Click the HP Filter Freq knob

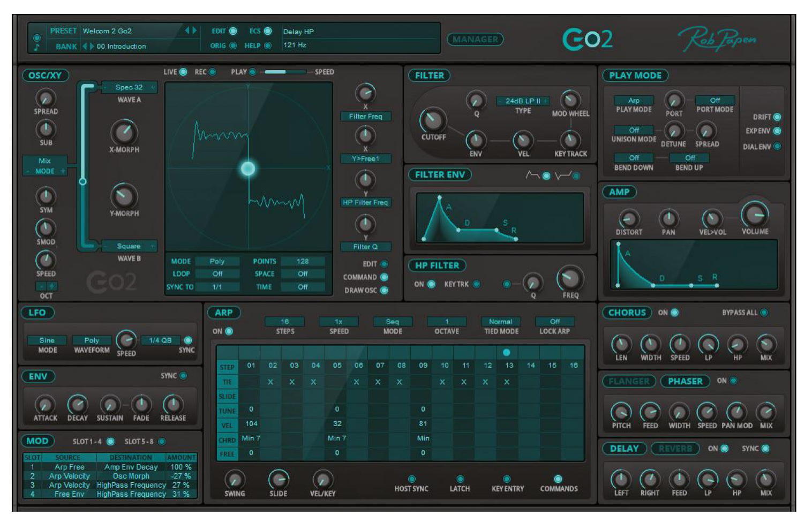(570, 278)
